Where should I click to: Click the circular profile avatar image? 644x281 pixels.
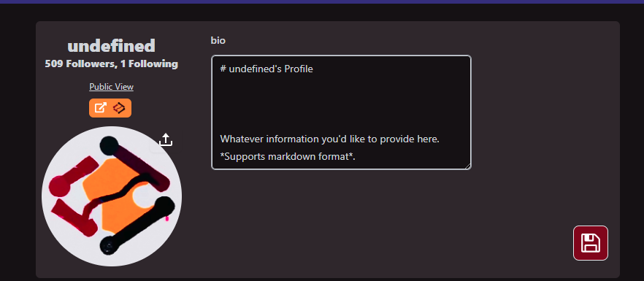coord(112,196)
